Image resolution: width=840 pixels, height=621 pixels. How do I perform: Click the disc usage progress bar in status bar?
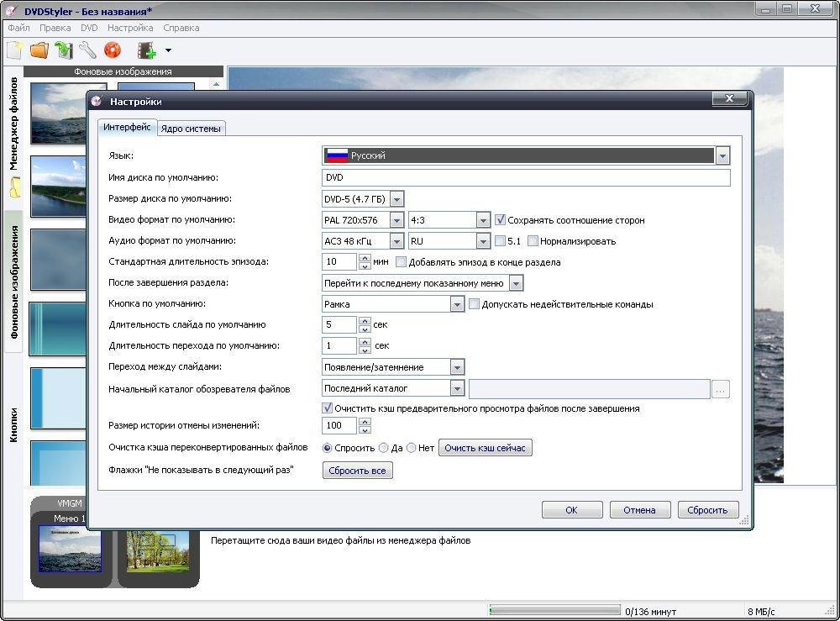(554, 611)
